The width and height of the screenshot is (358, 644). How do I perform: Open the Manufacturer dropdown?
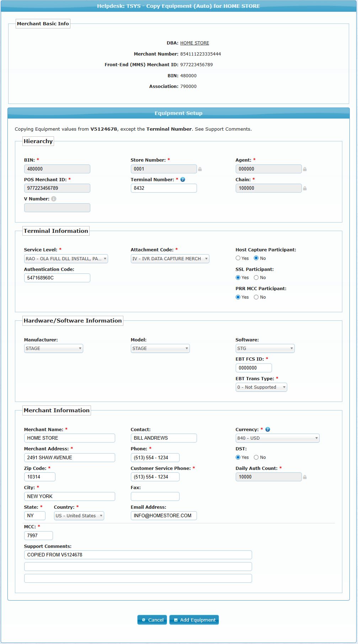53,349
